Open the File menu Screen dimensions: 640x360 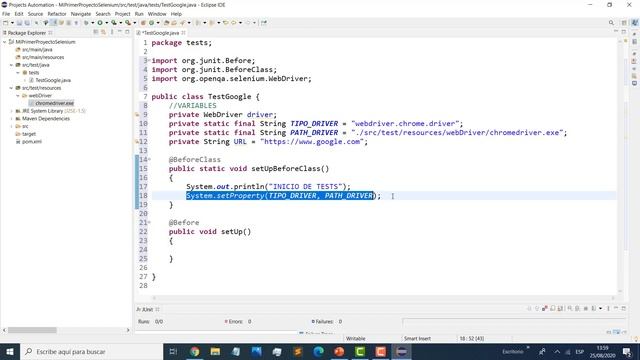click(6, 14)
